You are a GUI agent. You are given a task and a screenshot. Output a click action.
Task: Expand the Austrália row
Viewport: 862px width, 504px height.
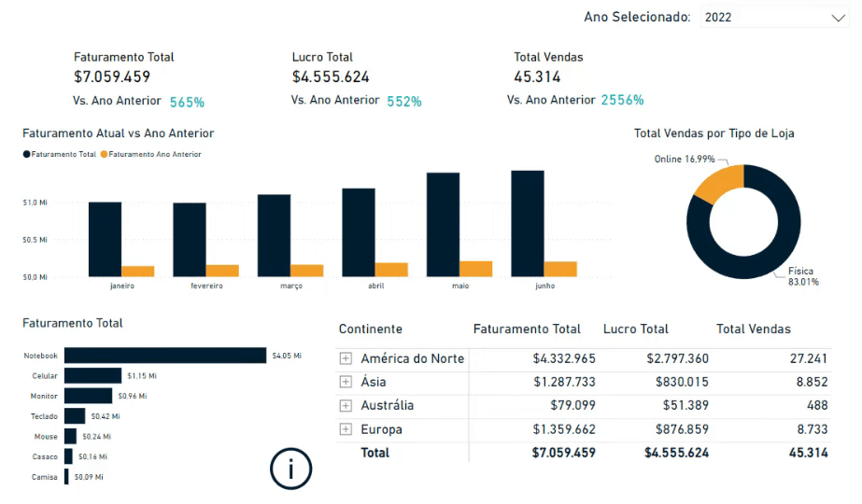coord(346,406)
